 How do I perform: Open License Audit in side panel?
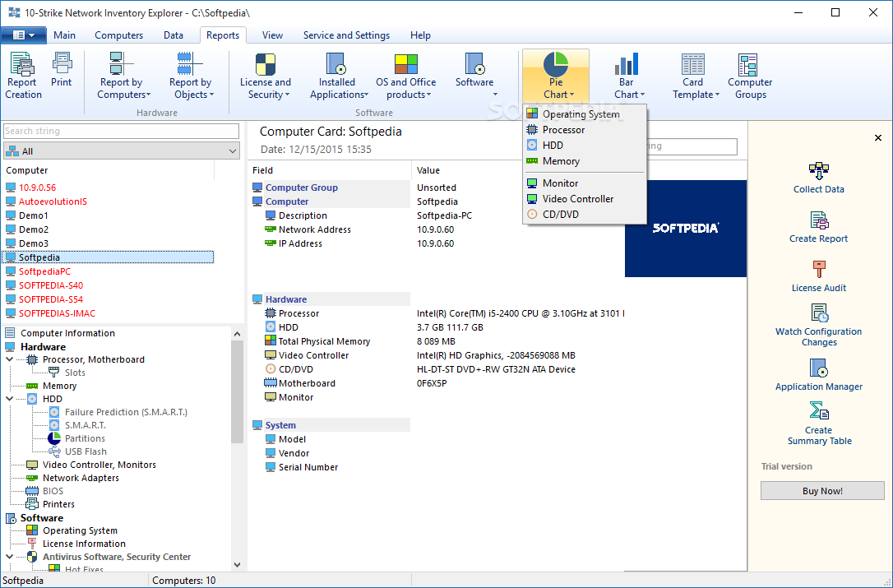click(819, 276)
